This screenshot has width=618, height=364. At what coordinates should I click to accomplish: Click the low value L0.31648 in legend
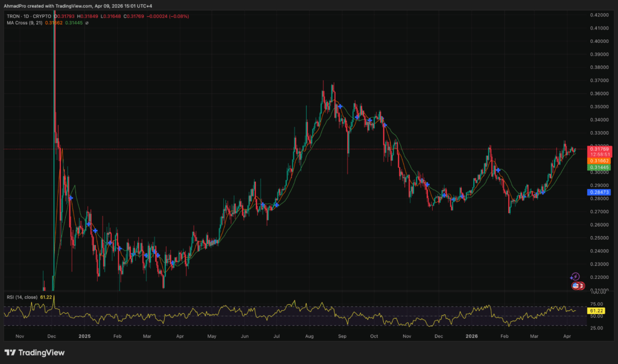pyautogui.click(x=111, y=16)
